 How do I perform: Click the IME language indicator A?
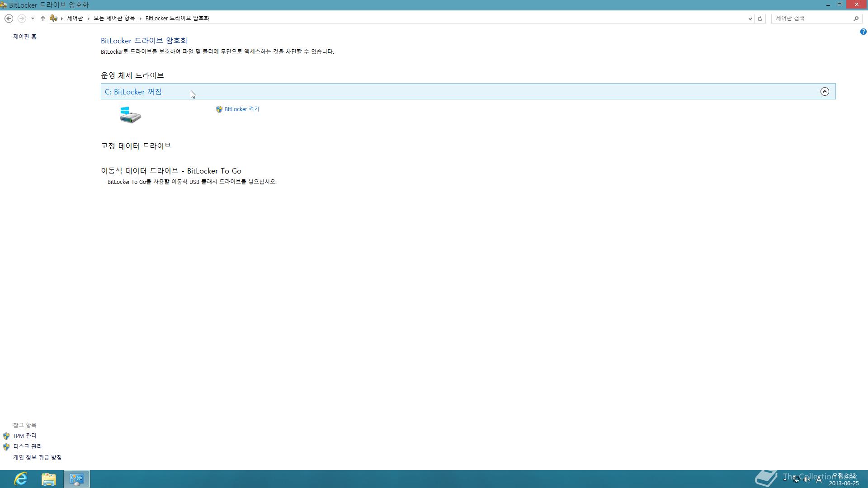tap(819, 480)
